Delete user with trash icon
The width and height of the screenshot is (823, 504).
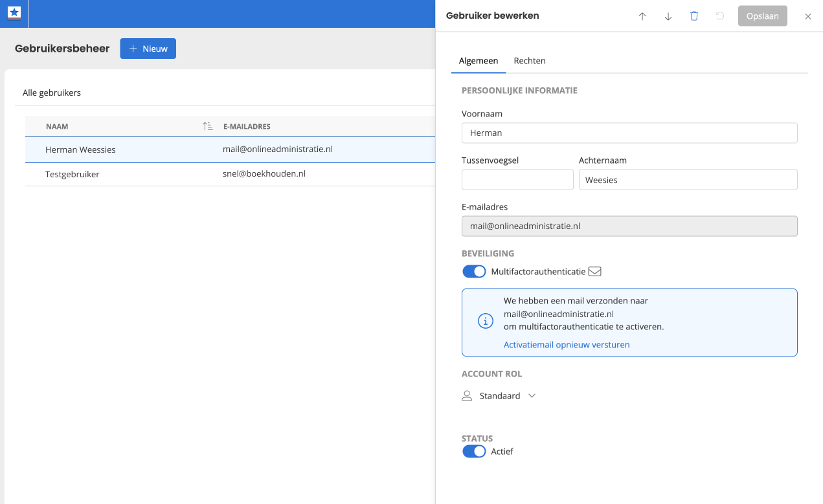(694, 16)
